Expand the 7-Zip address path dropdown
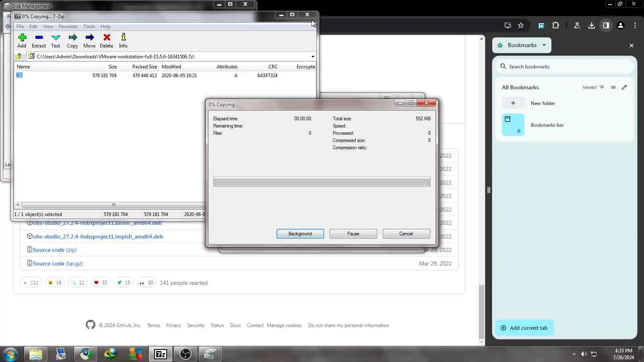Image resolution: width=644 pixels, height=362 pixels. tap(313, 57)
